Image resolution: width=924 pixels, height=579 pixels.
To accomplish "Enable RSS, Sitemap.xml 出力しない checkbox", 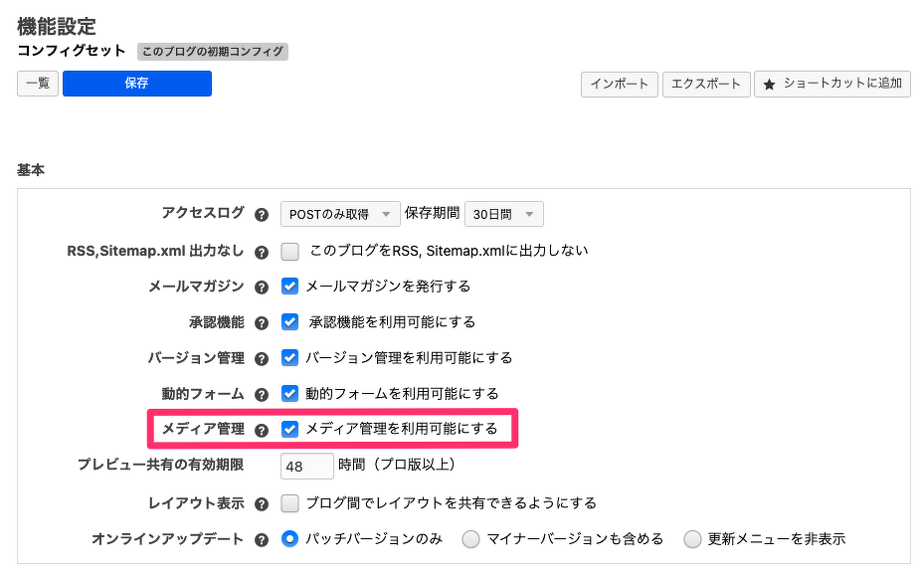I will 290,251.
